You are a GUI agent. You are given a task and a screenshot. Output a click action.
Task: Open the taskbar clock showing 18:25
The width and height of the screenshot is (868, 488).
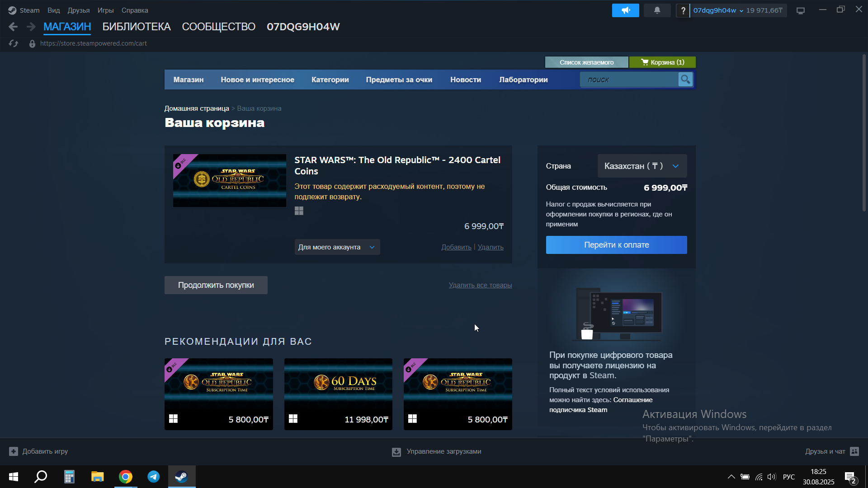tap(818, 477)
